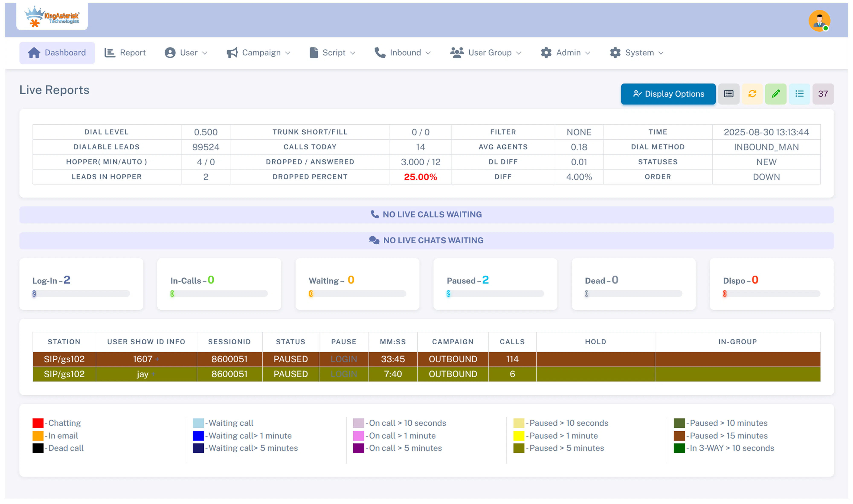
Task: Click the 2025-08-30 13:13:44 time value
Action: [x=766, y=132]
